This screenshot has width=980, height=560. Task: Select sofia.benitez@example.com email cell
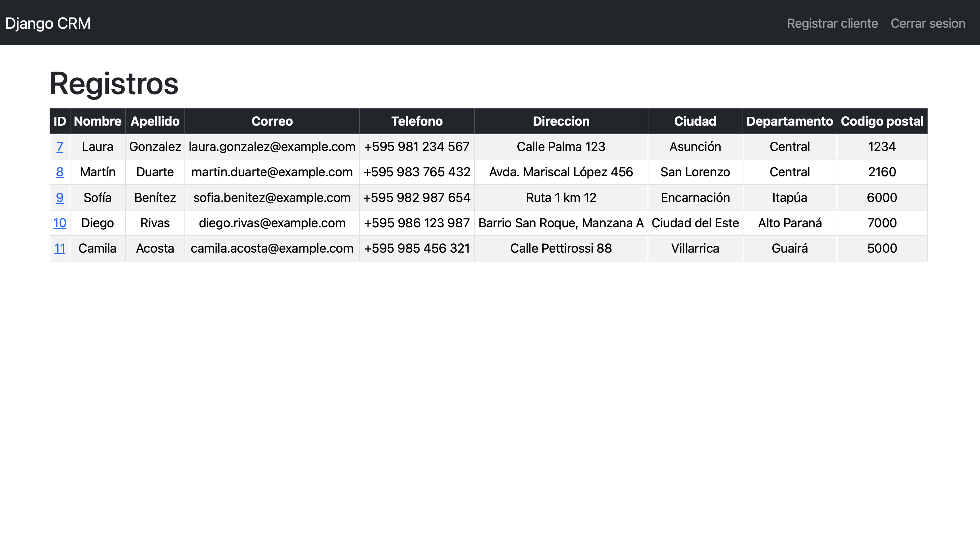pos(272,197)
